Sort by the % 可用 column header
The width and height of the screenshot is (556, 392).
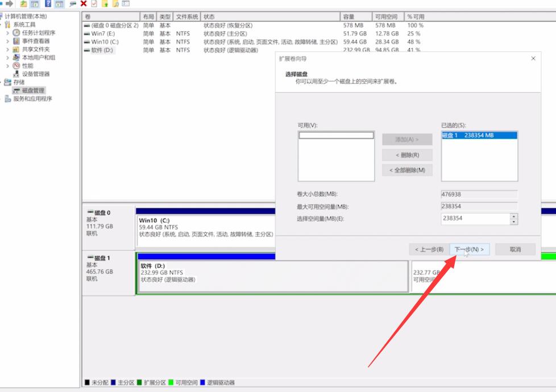pos(416,16)
